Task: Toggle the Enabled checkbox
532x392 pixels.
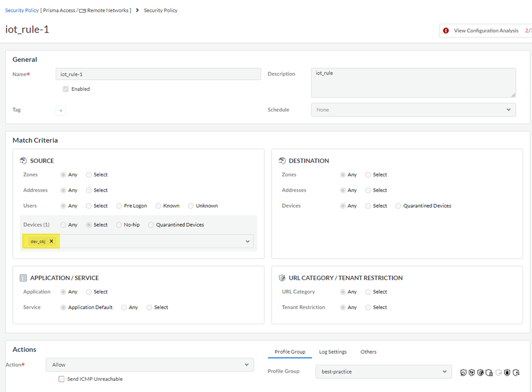Action: click(x=66, y=89)
